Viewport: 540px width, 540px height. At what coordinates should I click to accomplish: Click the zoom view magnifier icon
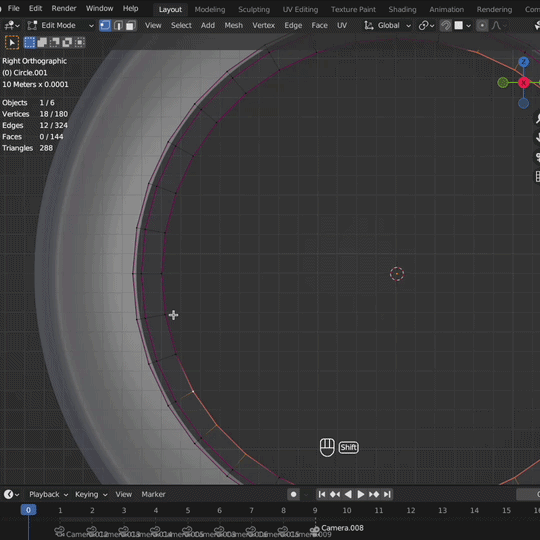tap(537, 118)
